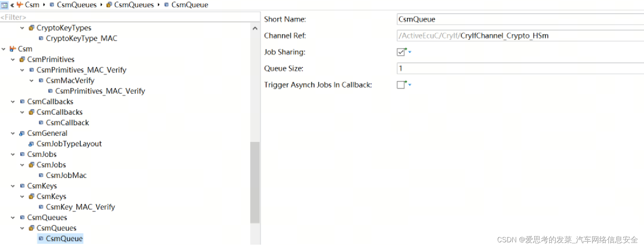Collapse the top-level CsmCallbacks node
This screenshot has width=644, height=247.
pos(13,101)
